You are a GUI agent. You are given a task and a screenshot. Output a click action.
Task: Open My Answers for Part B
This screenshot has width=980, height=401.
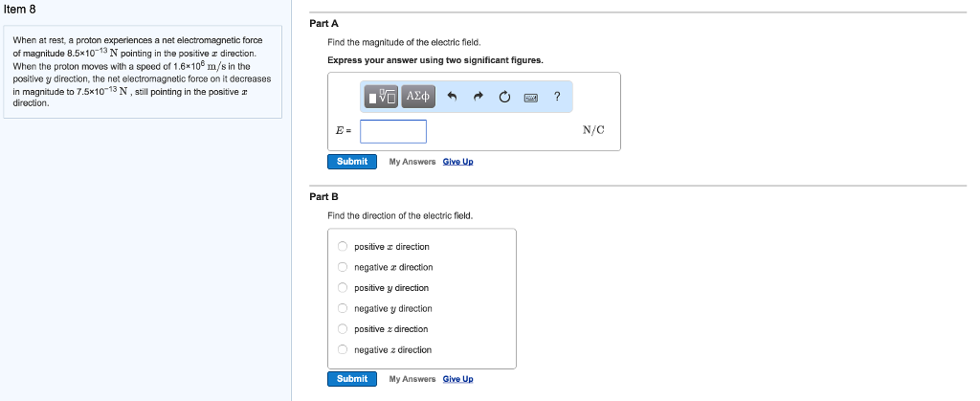[412, 379]
